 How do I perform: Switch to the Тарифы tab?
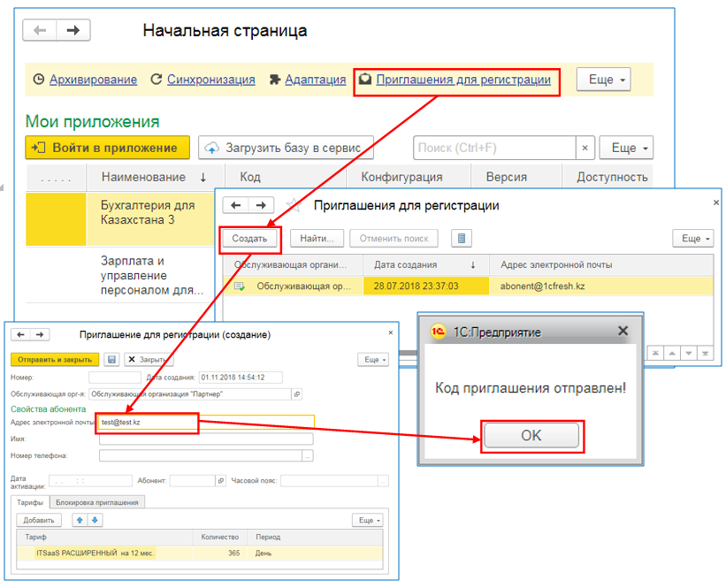coord(30,502)
